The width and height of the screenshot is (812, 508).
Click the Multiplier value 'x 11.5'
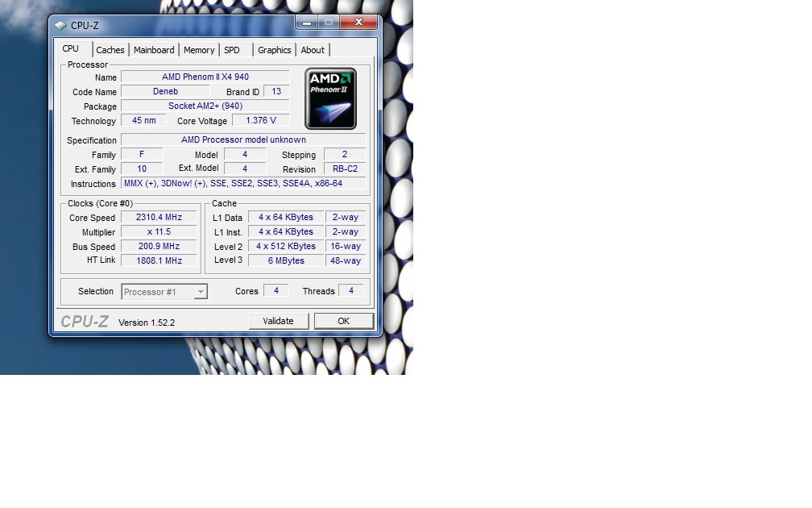[x=159, y=231]
